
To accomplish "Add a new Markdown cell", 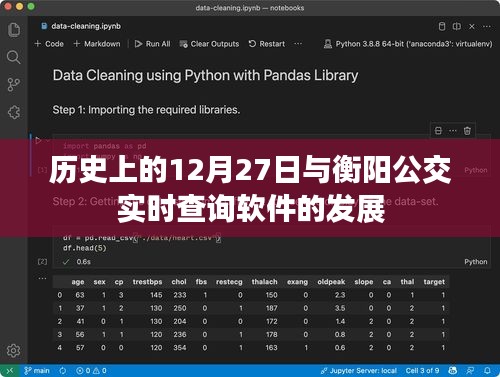I will pos(97,44).
